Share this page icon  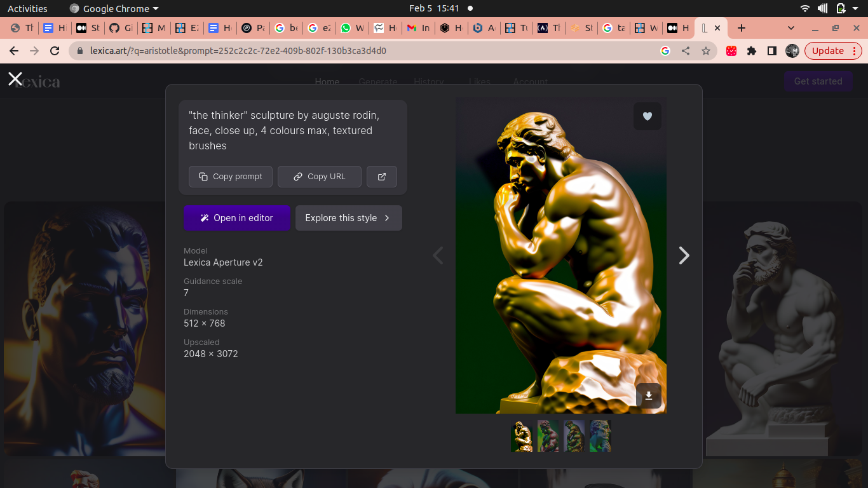coord(686,51)
